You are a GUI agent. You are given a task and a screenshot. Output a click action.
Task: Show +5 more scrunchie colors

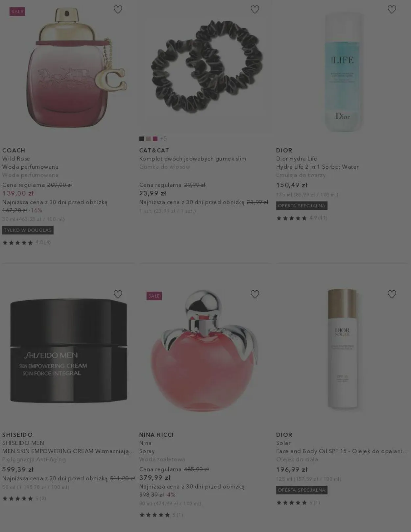[x=163, y=139]
